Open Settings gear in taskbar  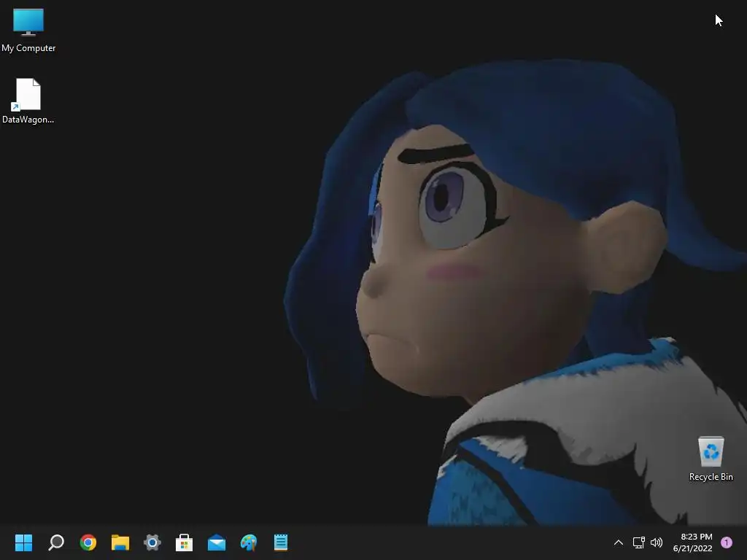pos(152,542)
